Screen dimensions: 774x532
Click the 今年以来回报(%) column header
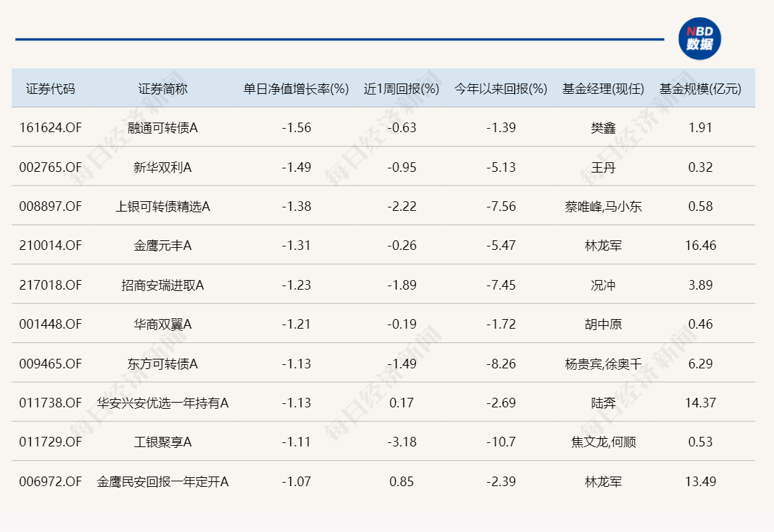pyautogui.click(x=501, y=89)
